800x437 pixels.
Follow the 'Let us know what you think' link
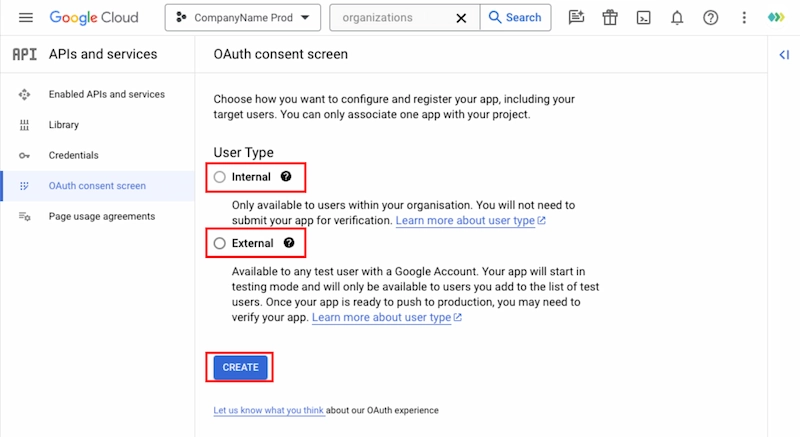[x=268, y=410]
